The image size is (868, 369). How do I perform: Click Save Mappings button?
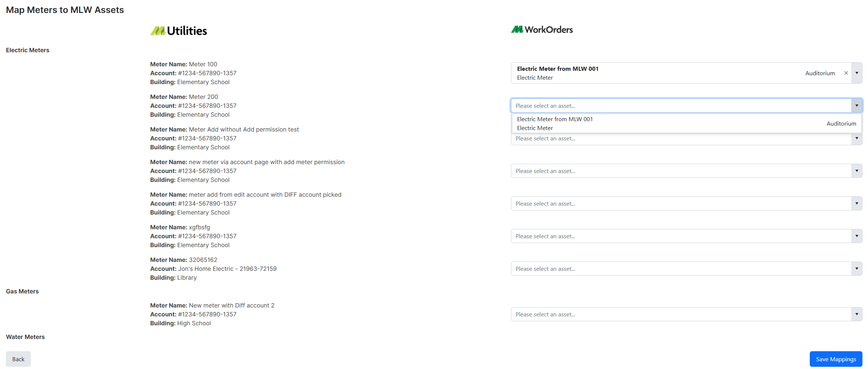836,359
